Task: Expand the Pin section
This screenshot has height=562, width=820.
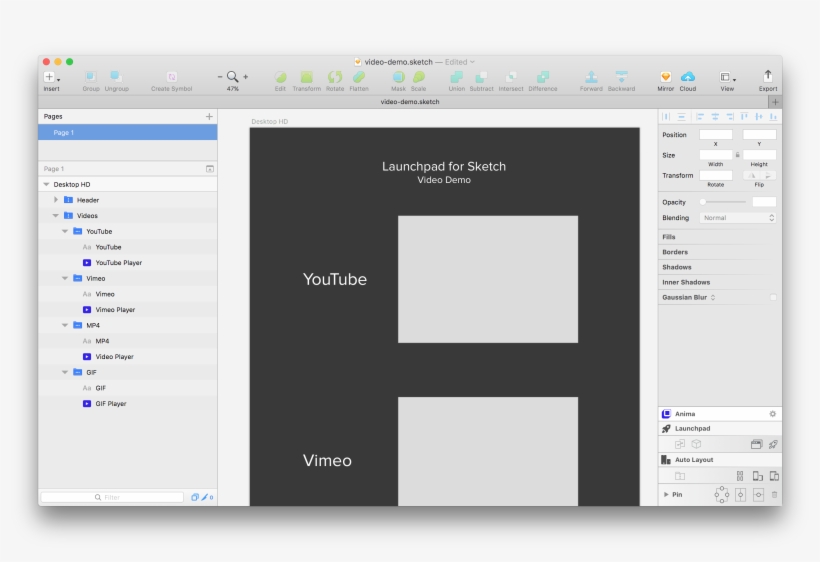Action: [666, 494]
